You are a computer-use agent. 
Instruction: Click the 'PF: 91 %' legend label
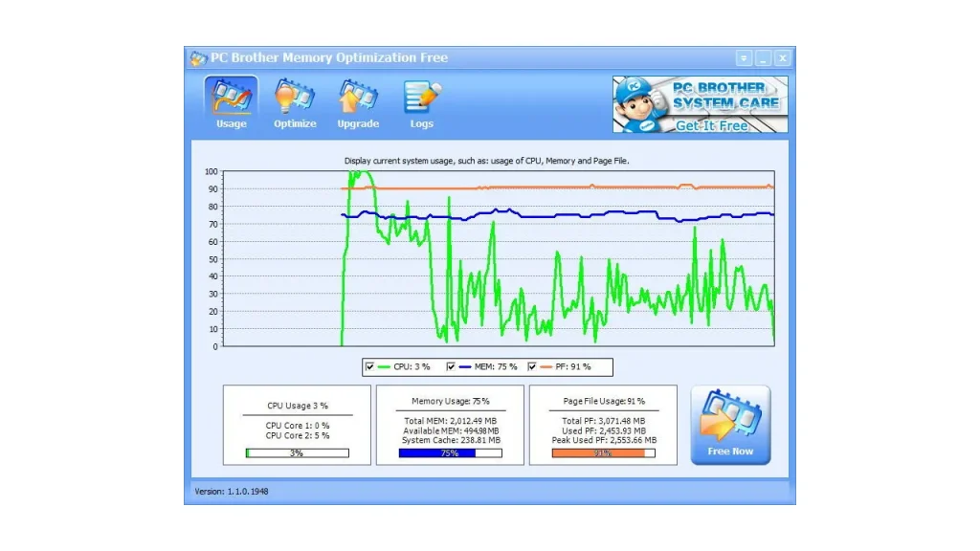[573, 366]
